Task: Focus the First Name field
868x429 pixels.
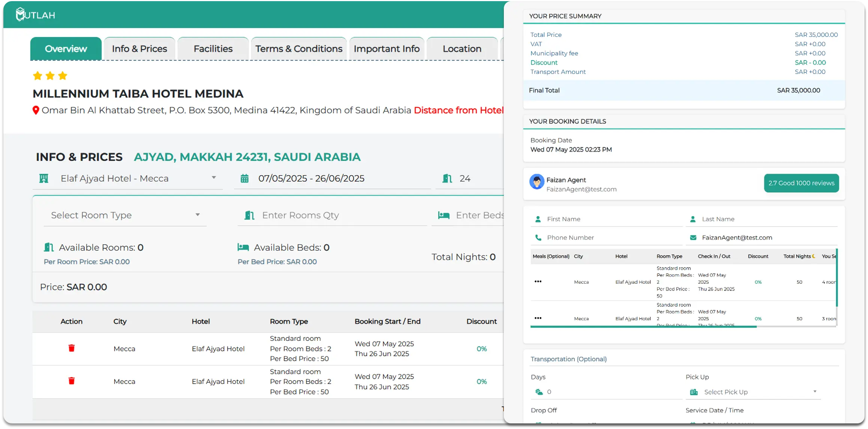Action: tap(607, 219)
